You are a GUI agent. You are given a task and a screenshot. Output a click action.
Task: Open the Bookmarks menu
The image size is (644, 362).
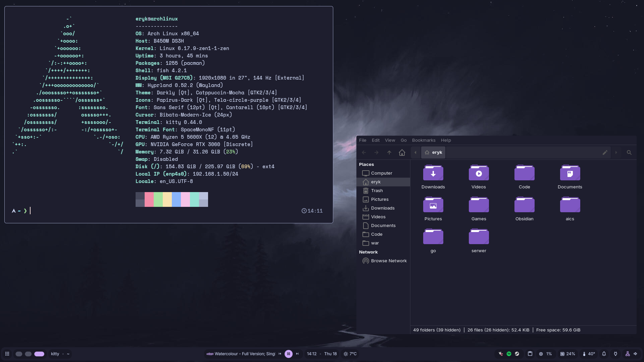[424, 140]
